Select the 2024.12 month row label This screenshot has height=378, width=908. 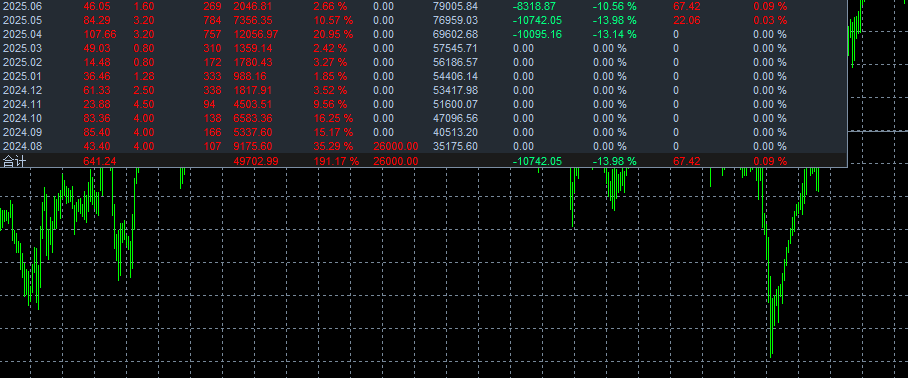(x=23, y=90)
